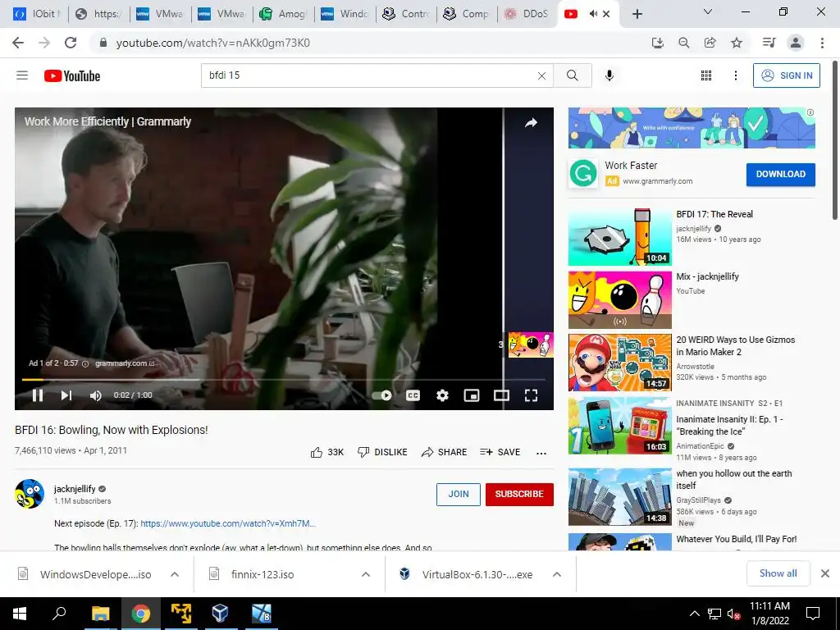Viewport: 840px width, 630px height.
Task: Save the video to a playlist
Action: [500, 452]
